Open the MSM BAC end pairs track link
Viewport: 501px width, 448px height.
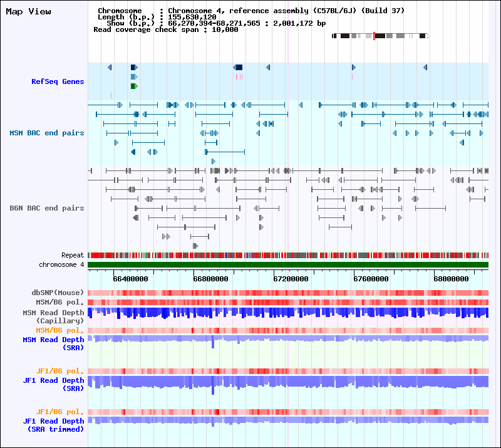[46, 133]
